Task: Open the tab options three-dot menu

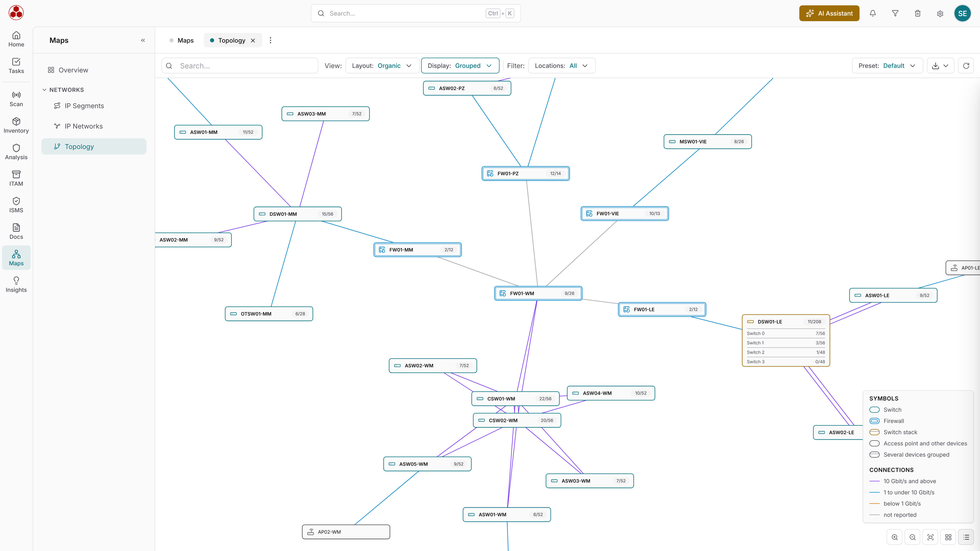Action: [x=271, y=40]
